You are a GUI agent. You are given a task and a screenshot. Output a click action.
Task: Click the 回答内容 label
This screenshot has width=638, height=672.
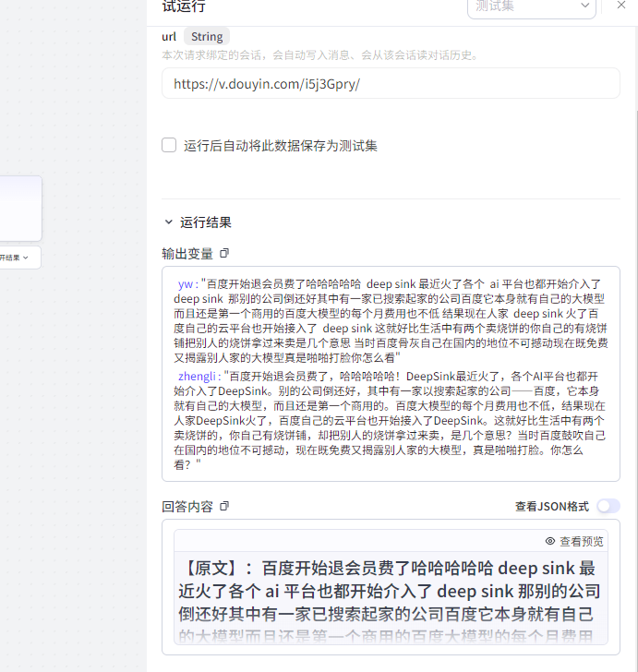(187, 506)
